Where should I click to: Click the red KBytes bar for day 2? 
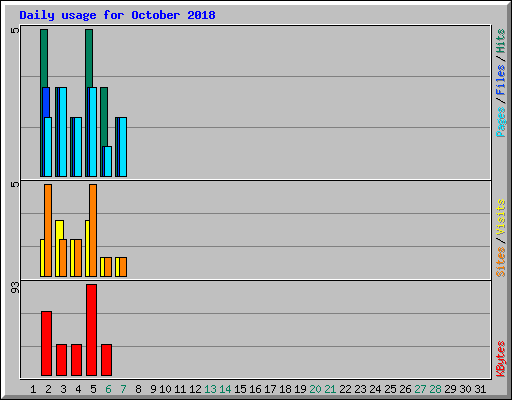click(47, 344)
